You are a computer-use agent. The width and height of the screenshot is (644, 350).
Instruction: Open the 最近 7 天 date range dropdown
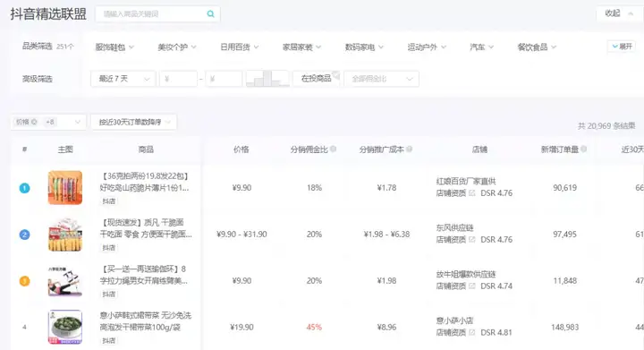123,79
